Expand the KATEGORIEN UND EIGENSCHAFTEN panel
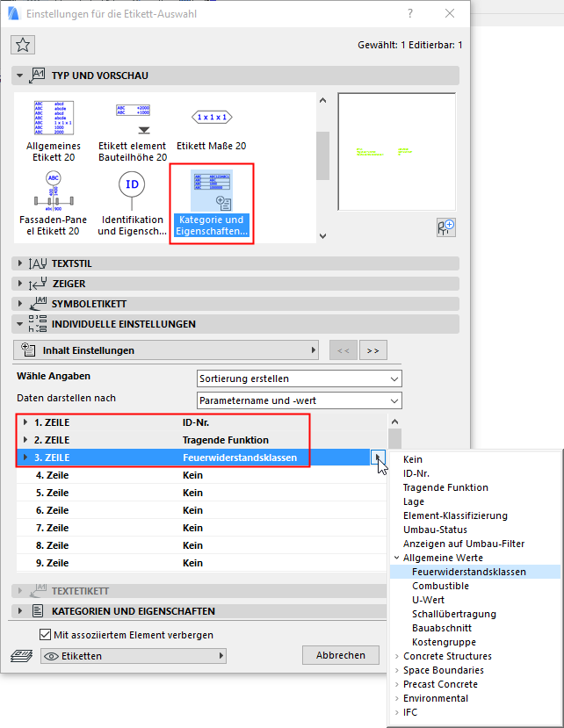 point(19,611)
